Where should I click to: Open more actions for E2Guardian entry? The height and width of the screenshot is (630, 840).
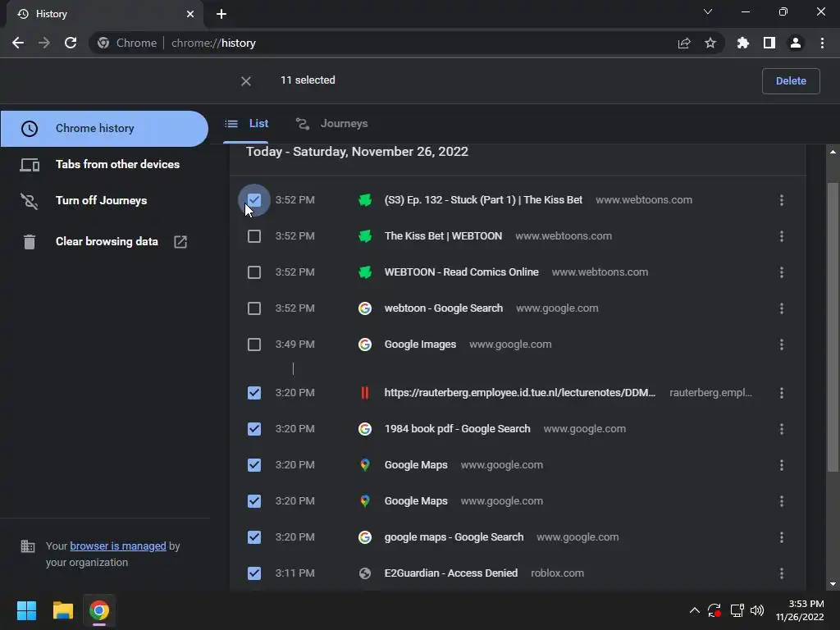781,573
